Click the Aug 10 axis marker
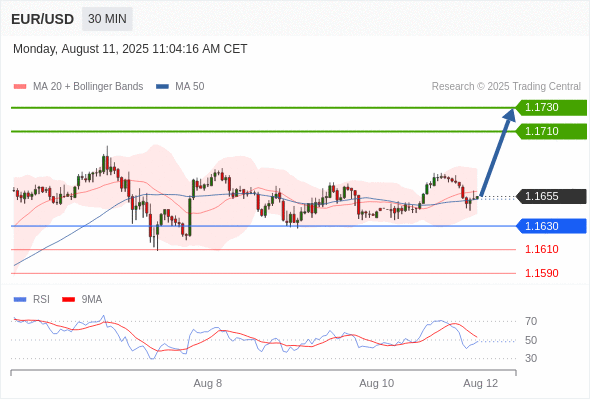Viewport: 590px width, 400px height. pyautogui.click(x=377, y=383)
